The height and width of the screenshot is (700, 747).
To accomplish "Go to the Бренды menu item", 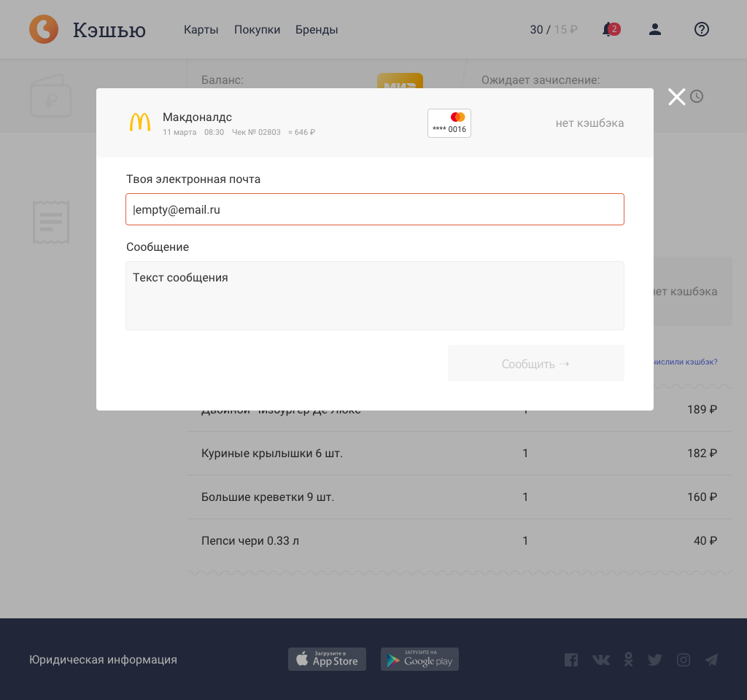I will (317, 29).
